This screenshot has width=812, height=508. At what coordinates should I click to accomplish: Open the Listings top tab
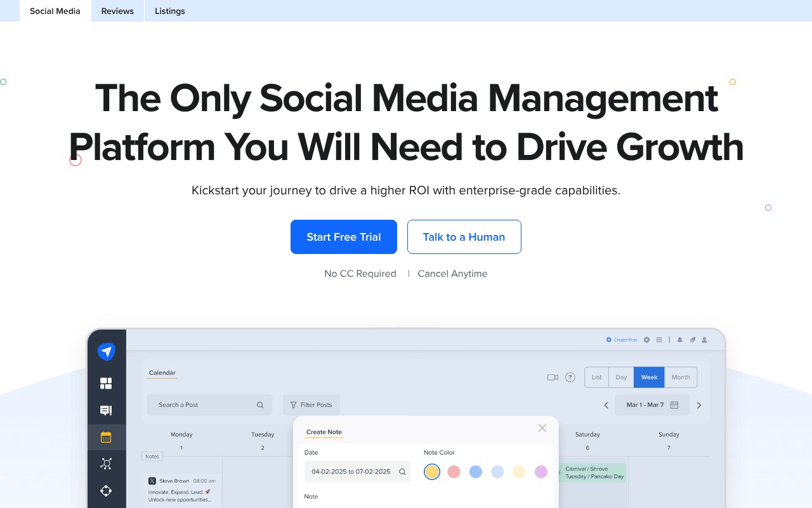170,11
